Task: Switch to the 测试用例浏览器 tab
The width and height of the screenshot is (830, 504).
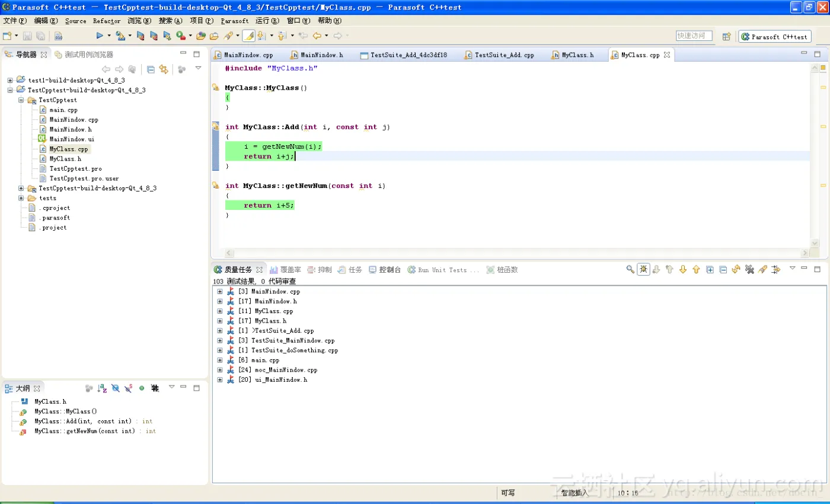Action: 84,55
